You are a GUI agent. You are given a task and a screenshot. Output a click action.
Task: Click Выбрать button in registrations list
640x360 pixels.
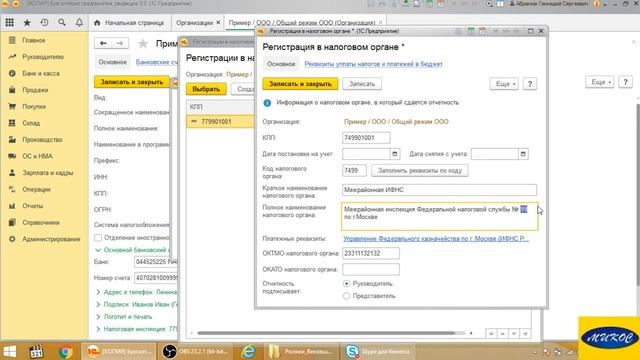tap(206, 89)
